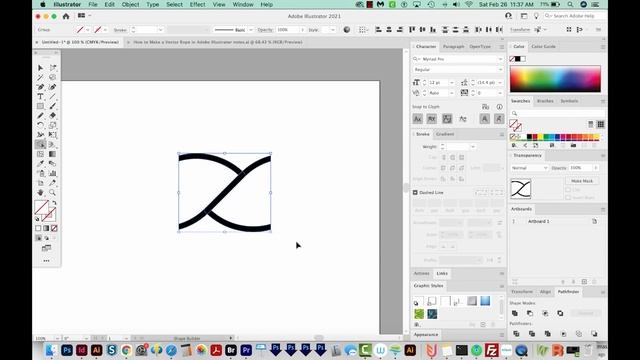Pick a color from the spectrum ramp
640x360 pixels.
point(555,79)
